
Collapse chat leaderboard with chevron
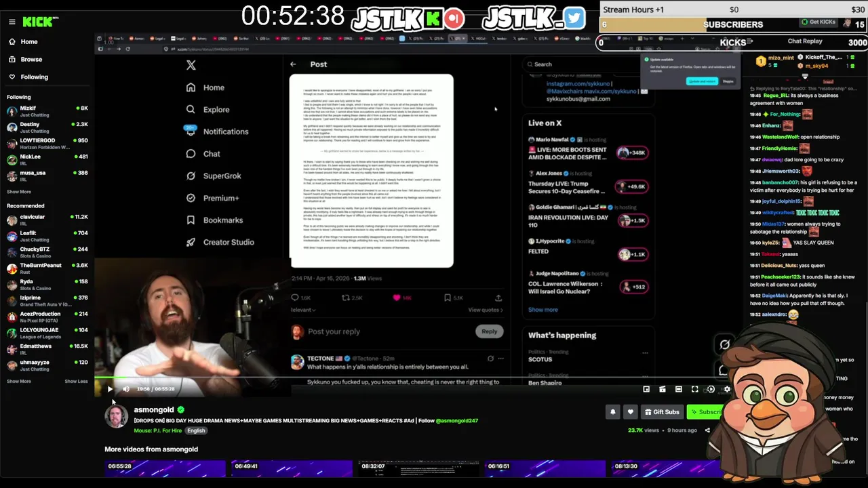click(x=805, y=75)
